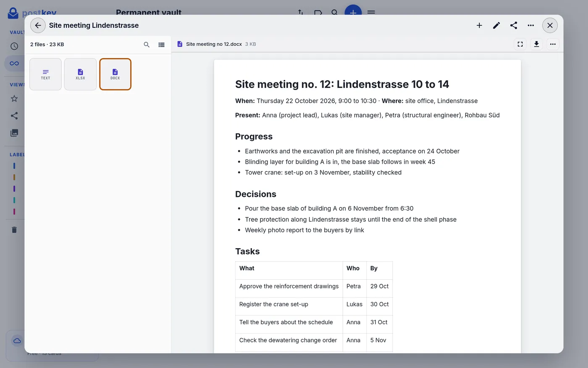Image resolution: width=588 pixels, height=368 pixels.
Task: Click the 2 files · 23 KB summary text
Action: click(x=47, y=44)
